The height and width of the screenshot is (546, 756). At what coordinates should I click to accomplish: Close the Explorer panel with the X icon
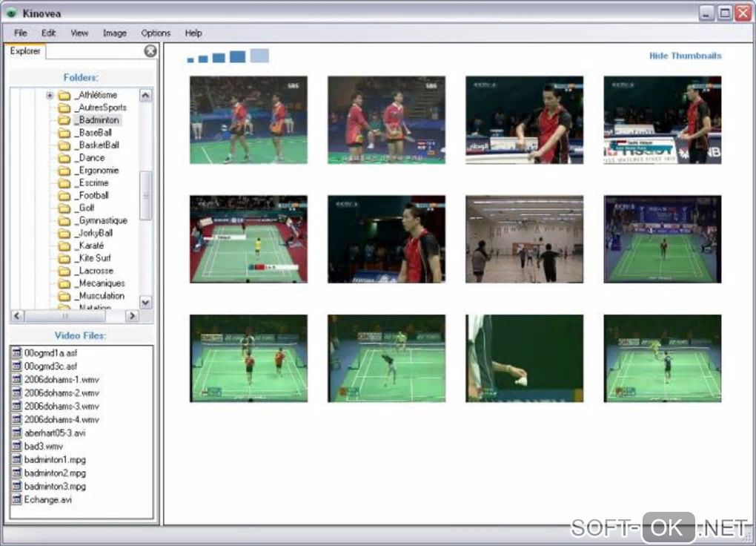[150, 50]
